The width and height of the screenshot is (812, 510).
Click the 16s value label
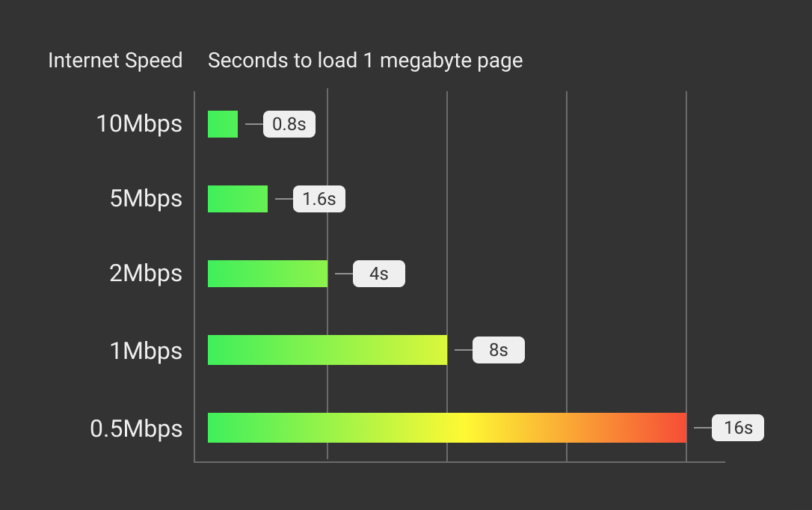coord(738,428)
